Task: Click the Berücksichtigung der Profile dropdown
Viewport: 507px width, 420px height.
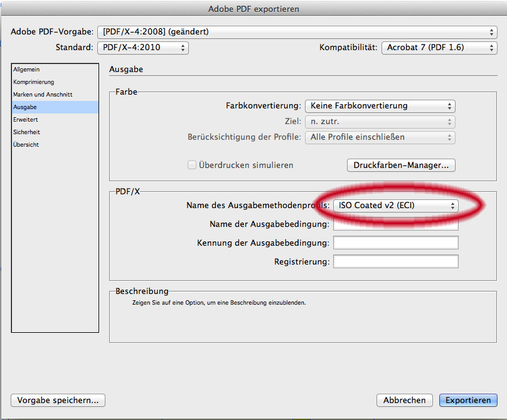Action: 380,137
